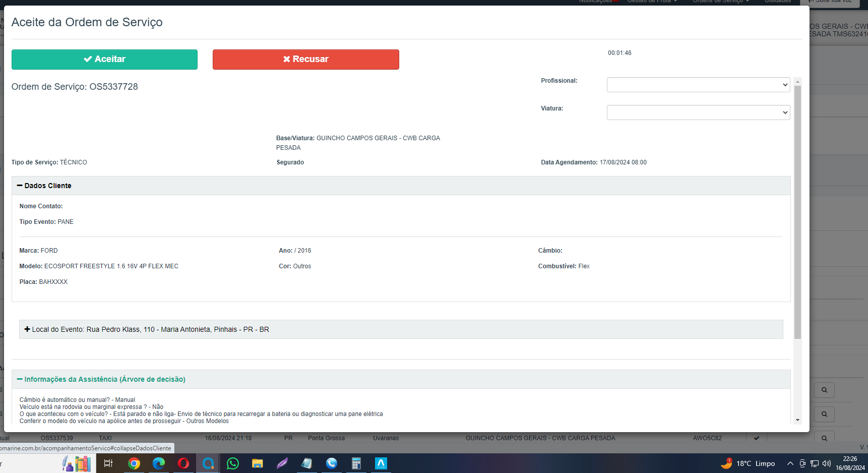This screenshot has width=868, height=473.
Task: Open the notebook app icon on taskbar
Action: click(x=307, y=463)
